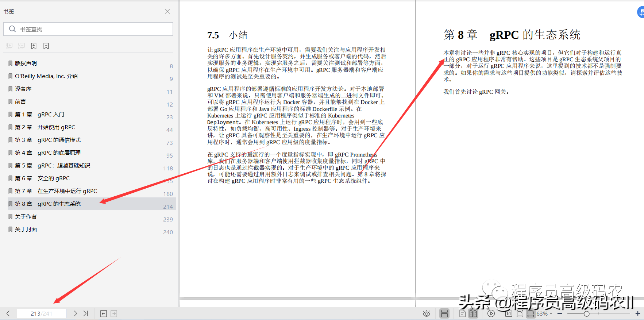
Task: Click the bookmark icon beside 前言
Action: point(10,101)
